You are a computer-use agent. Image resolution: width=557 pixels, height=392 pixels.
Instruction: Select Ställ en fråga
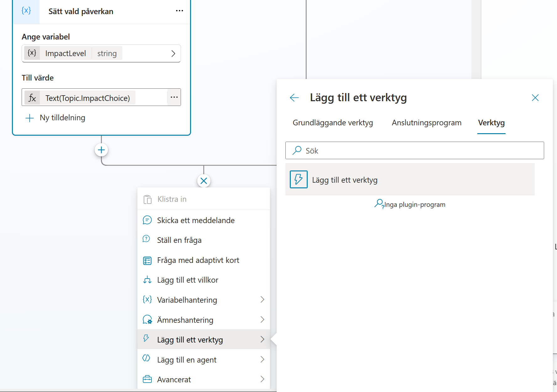204,240
